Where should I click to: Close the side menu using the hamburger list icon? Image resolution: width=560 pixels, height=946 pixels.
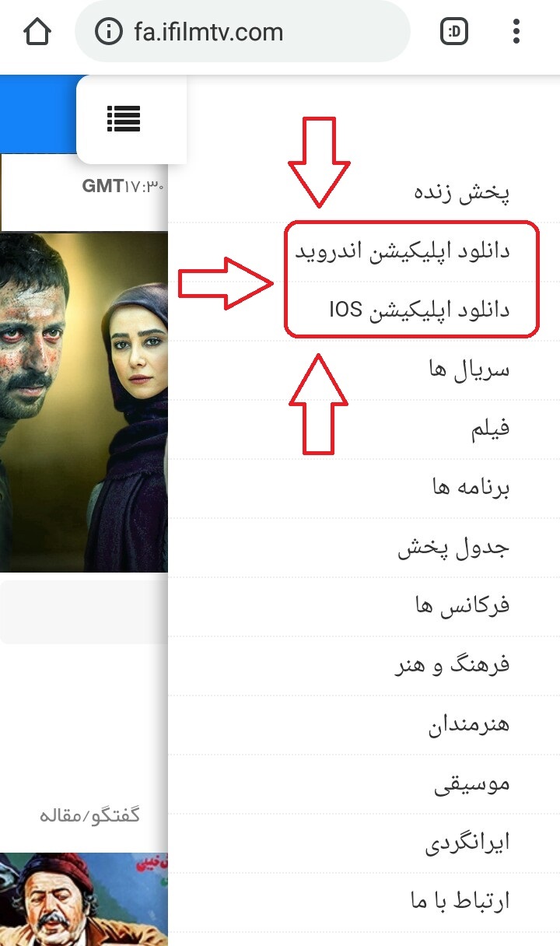[x=123, y=119]
